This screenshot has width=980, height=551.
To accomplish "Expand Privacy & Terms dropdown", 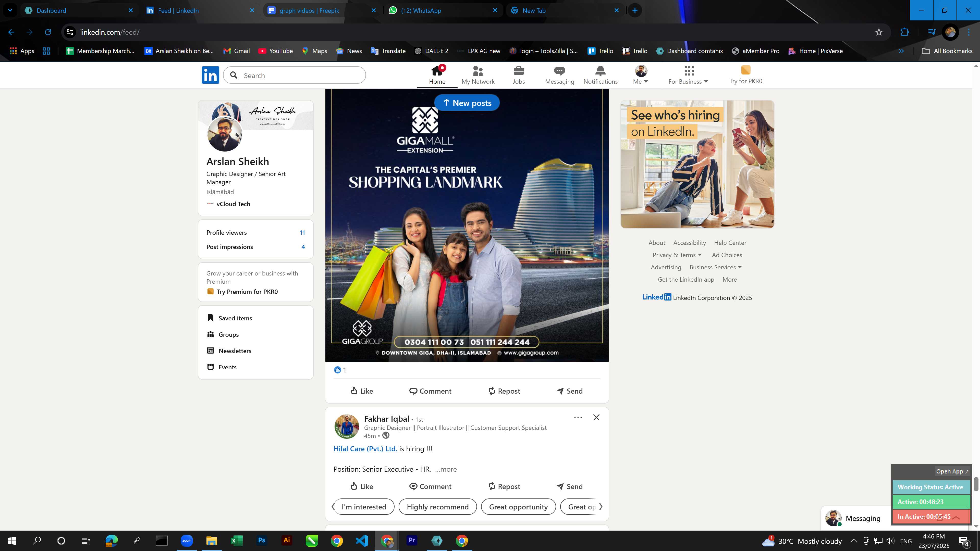I will pyautogui.click(x=677, y=255).
